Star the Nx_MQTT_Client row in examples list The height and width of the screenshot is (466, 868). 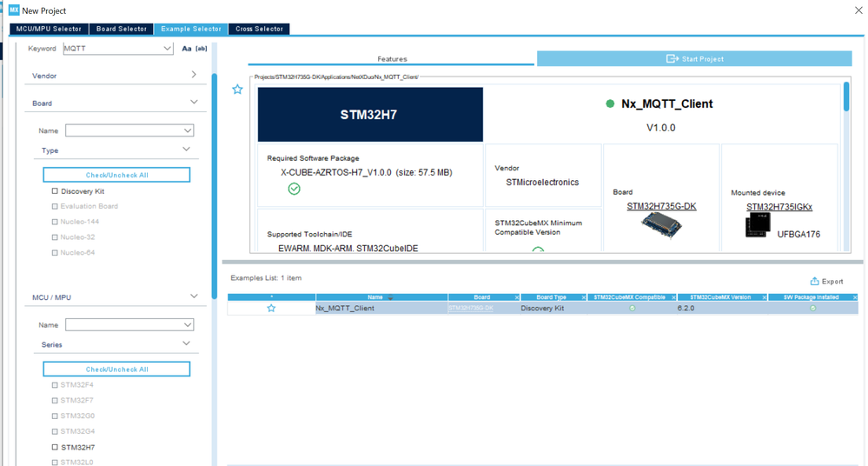tap(271, 308)
